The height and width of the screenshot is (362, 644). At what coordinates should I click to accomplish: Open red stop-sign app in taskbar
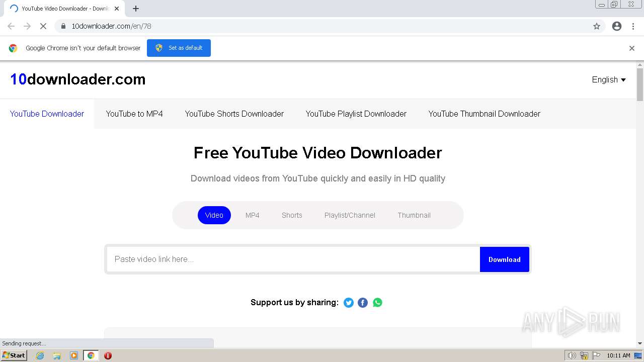(x=108, y=355)
